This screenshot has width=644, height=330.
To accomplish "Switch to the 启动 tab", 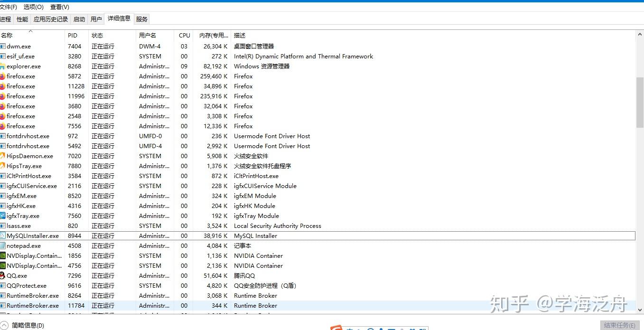I will [79, 19].
